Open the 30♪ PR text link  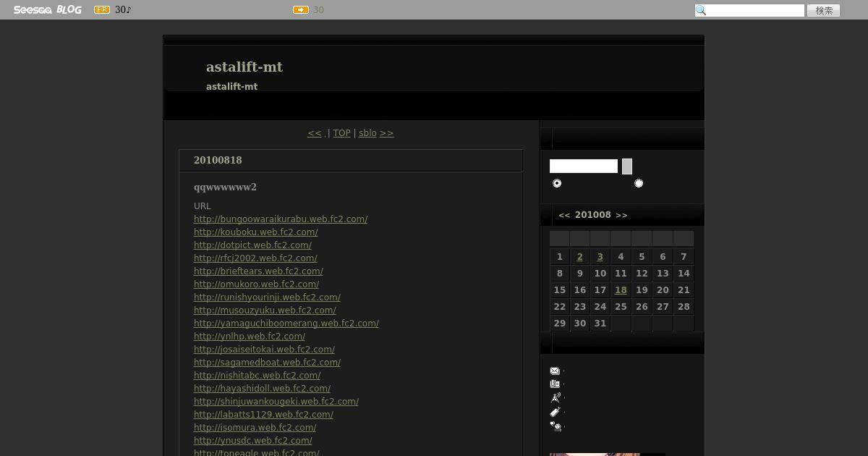coord(123,10)
